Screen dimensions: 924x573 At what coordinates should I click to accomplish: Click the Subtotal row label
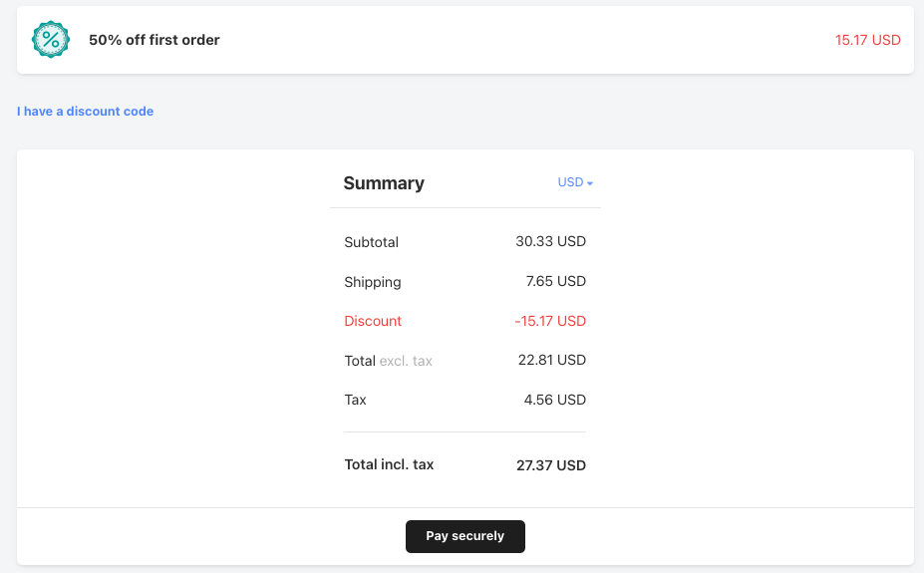point(371,242)
